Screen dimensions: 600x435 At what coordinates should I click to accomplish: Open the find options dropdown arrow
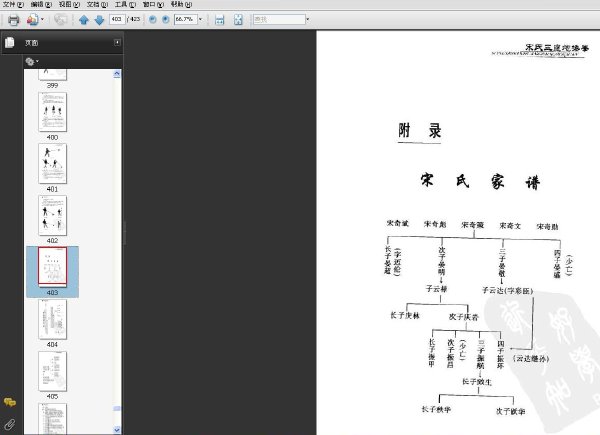point(308,19)
